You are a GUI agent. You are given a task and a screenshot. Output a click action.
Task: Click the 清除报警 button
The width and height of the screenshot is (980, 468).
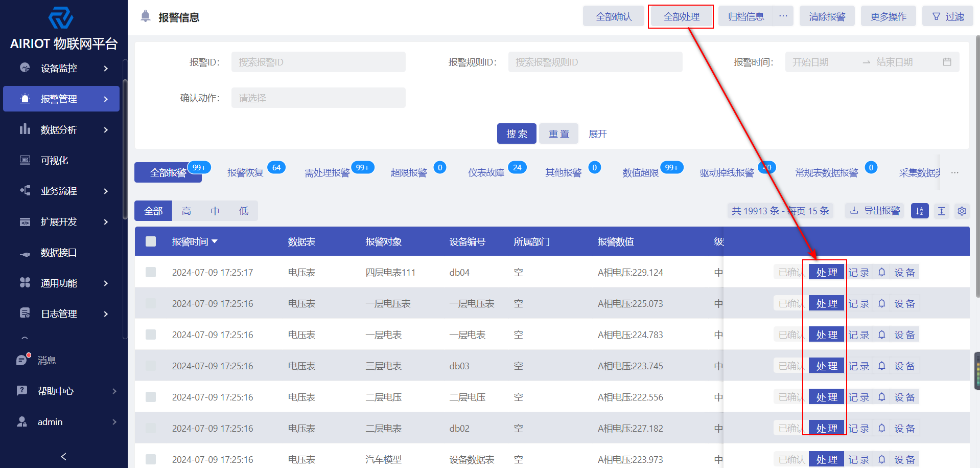pyautogui.click(x=827, y=16)
